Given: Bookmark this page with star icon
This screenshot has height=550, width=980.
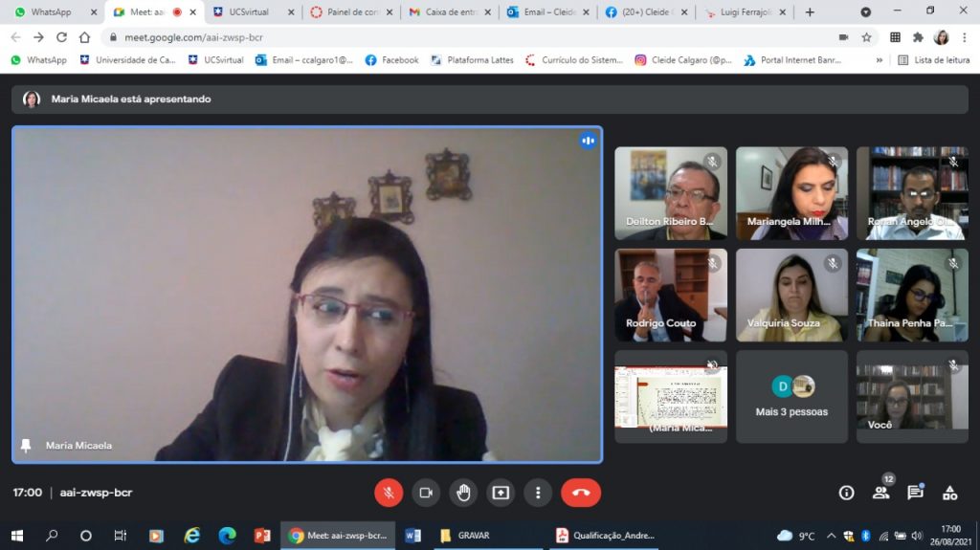Looking at the screenshot, I should [866, 37].
